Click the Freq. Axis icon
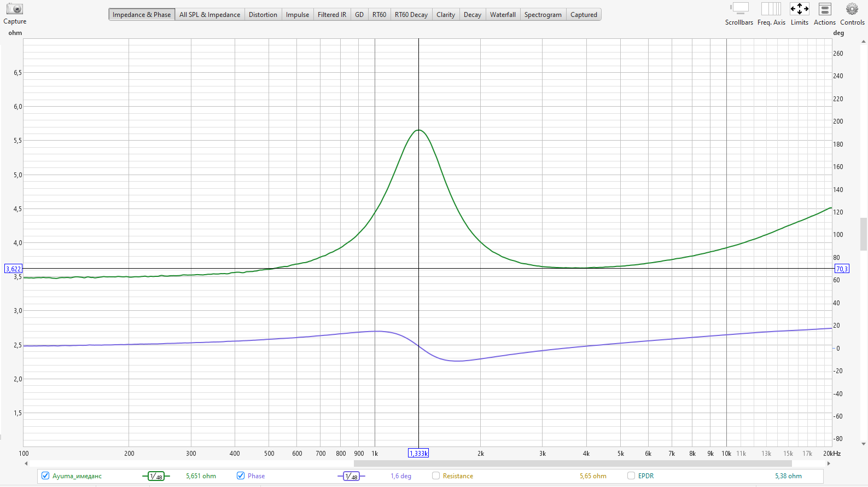The image size is (868, 487). (x=771, y=9)
